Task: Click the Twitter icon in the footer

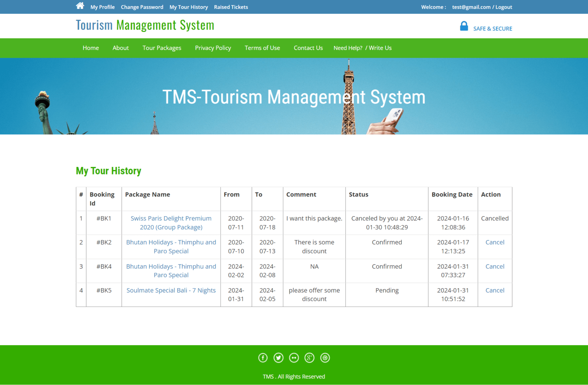Action: point(278,357)
